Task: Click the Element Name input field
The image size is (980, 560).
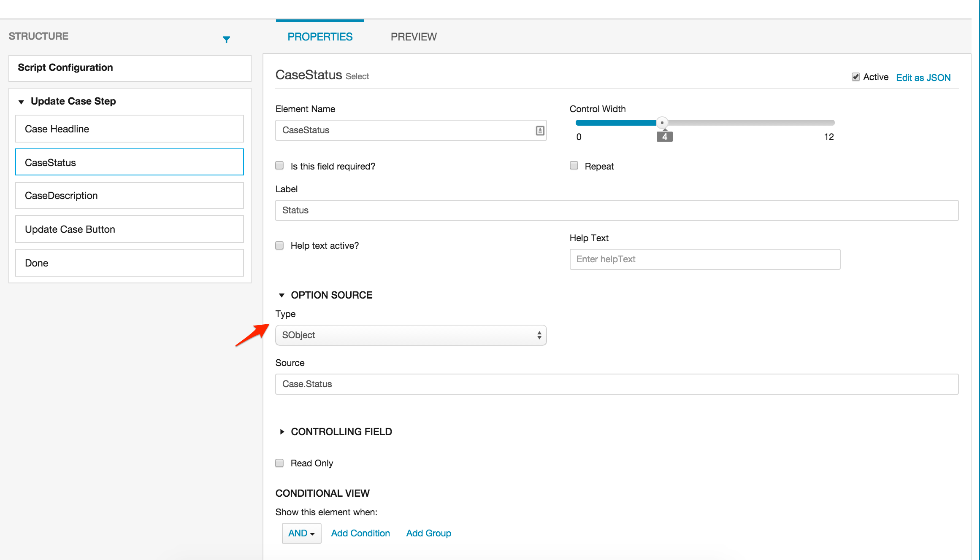Action: coord(411,130)
